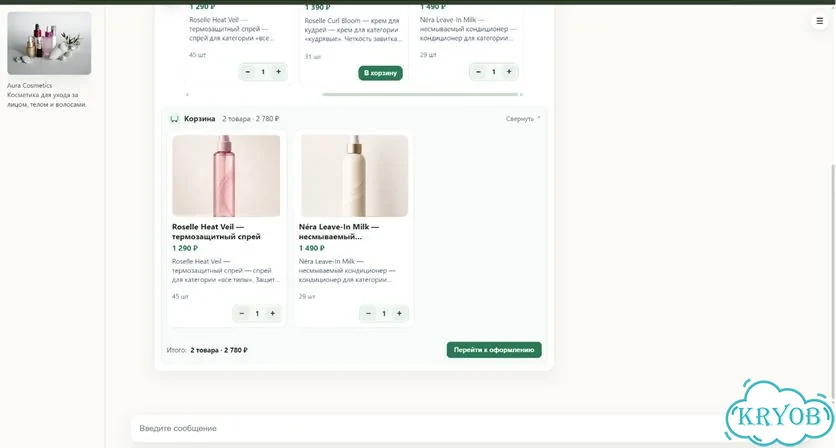The width and height of the screenshot is (836, 448).
Task: Click the carousel left scroll arrow
Action: click(x=187, y=94)
